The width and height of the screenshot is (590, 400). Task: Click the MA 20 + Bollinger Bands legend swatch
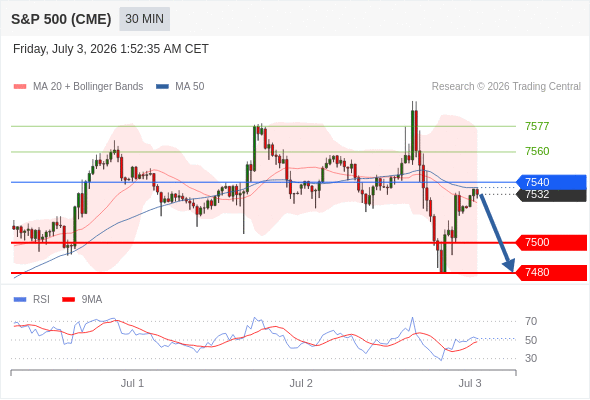pyautogui.click(x=20, y=87)
